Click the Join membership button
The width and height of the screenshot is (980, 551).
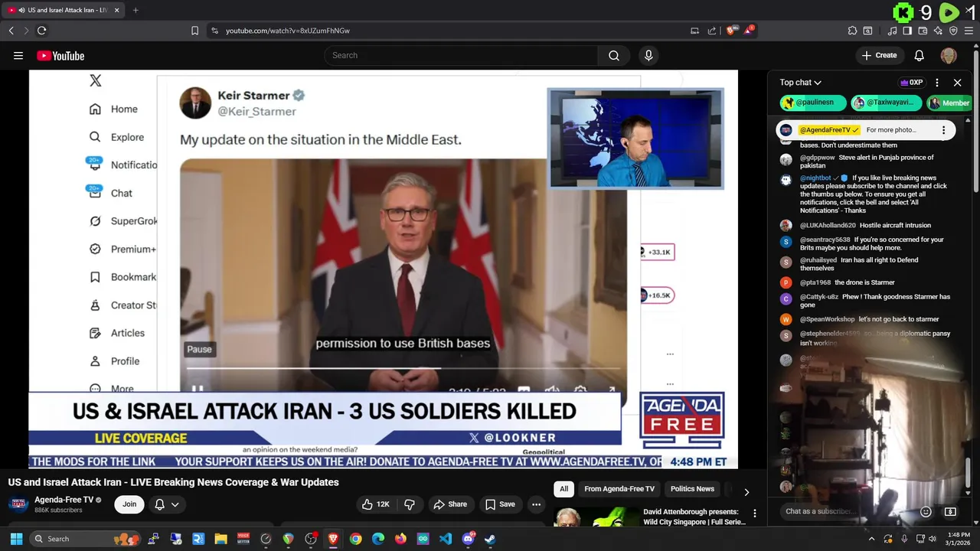pyautogui.click(x=129, y=504)
